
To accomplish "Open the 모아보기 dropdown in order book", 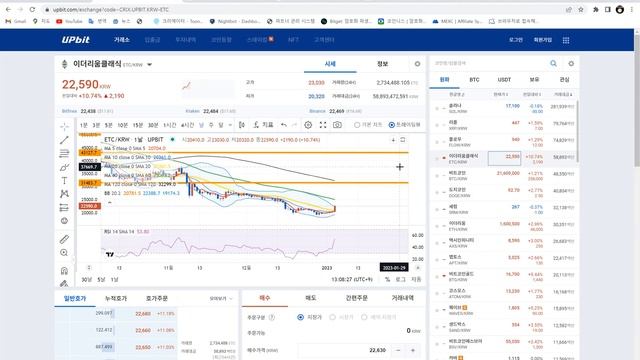I will tap(221, 299).
